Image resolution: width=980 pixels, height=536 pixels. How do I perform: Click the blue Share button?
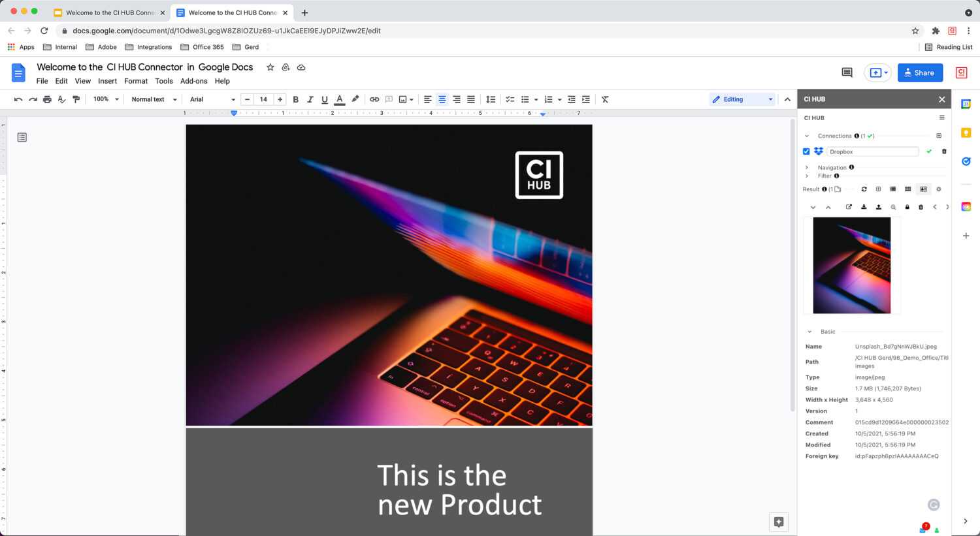point(919,72)
